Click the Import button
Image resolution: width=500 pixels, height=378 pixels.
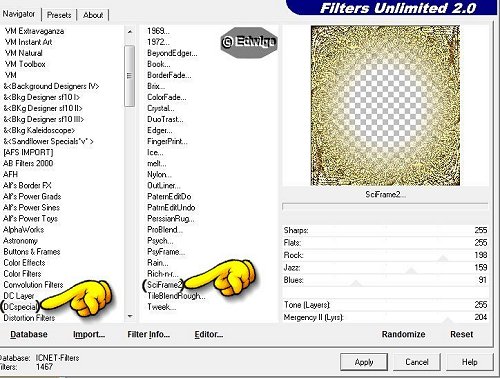coord(89,334)
